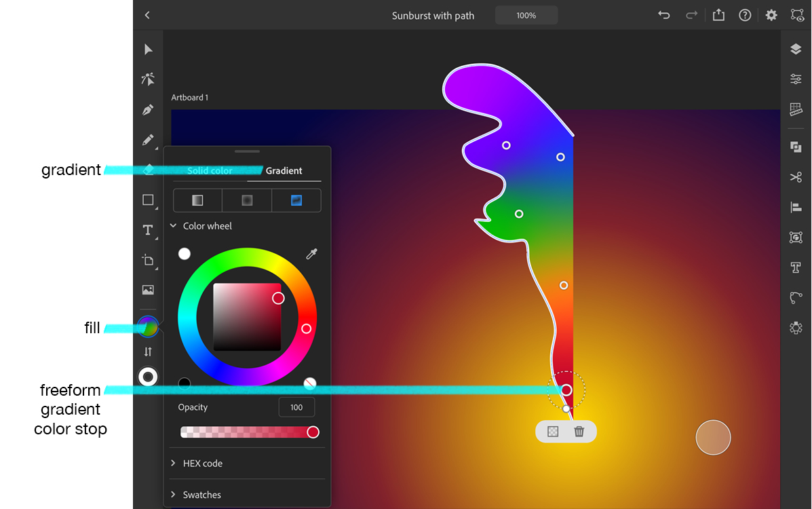
Task: Select the Eyedropper in the color panel
Action: tap(311, 253)
